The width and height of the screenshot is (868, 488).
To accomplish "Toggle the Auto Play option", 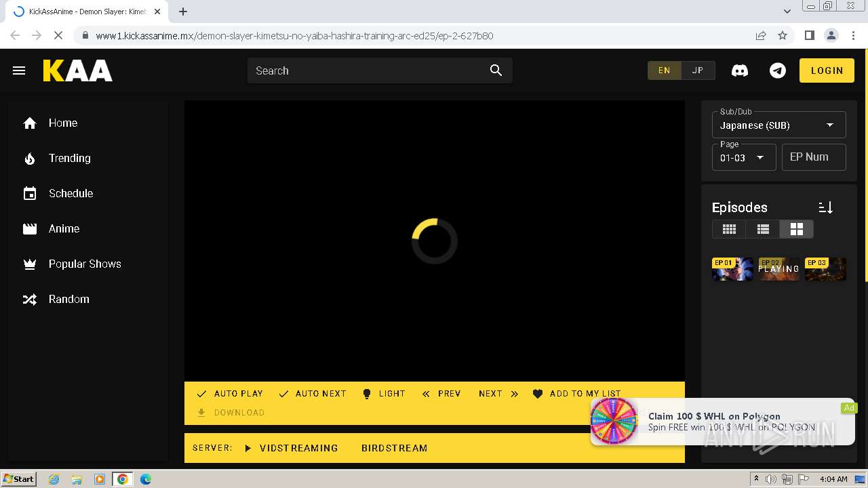I will point(229,394).
